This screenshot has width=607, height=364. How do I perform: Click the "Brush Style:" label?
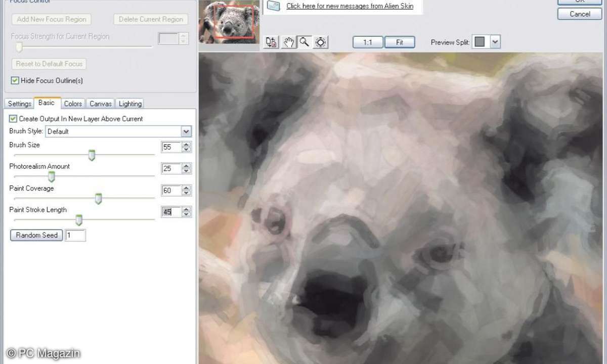coord(26,131)
